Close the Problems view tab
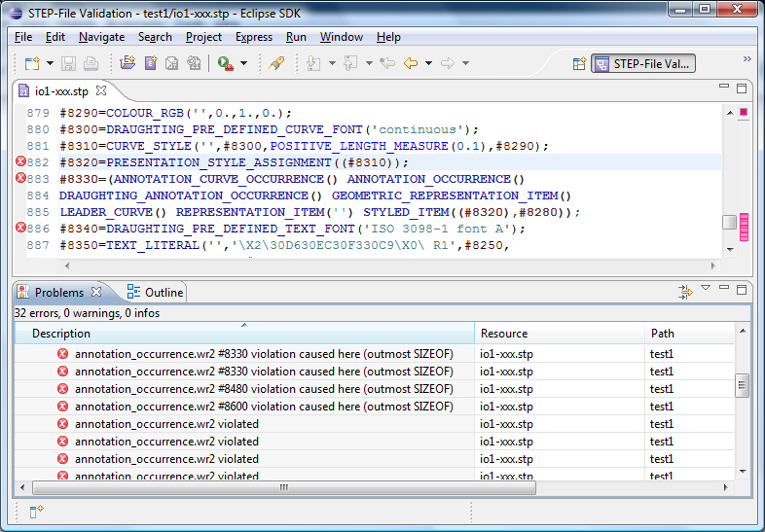Image resolution: width=765 pixels, height=532 pixels. point(96,292)
